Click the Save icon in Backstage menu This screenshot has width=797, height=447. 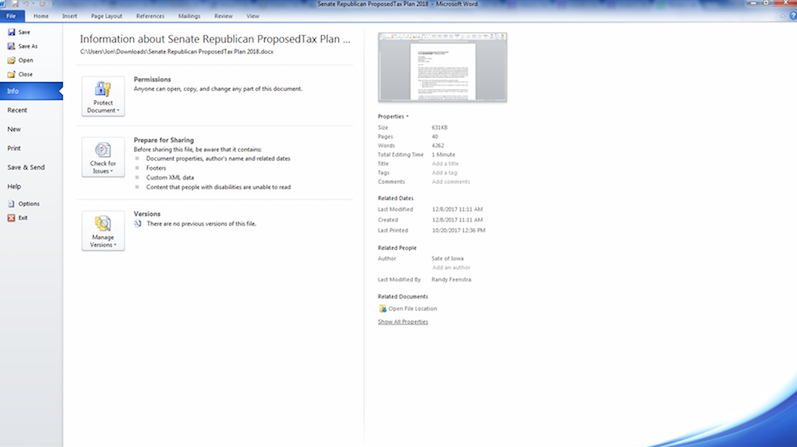(11, 32)
